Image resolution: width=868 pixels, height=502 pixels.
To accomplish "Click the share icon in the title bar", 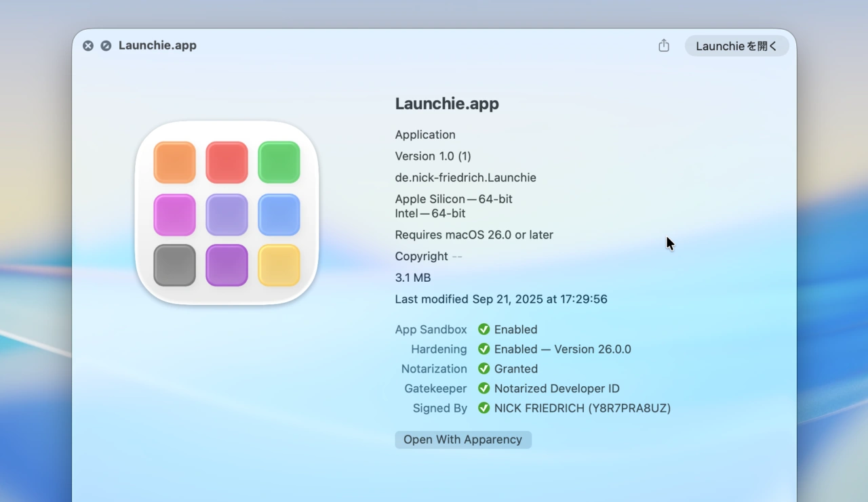I will [664, 45].
